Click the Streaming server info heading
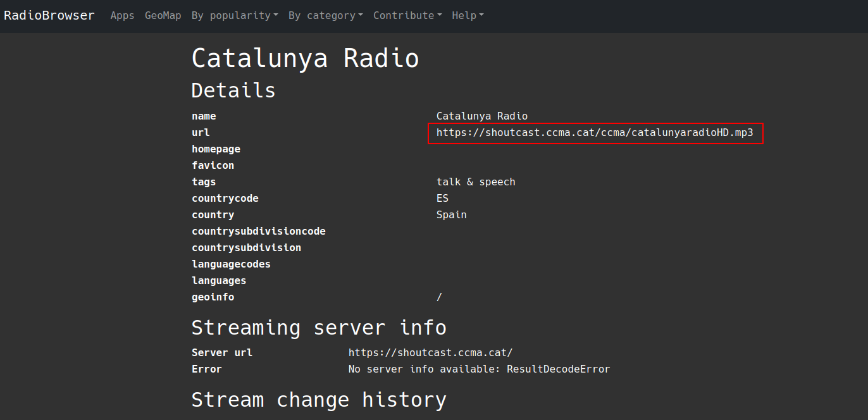 coord(319,328)
